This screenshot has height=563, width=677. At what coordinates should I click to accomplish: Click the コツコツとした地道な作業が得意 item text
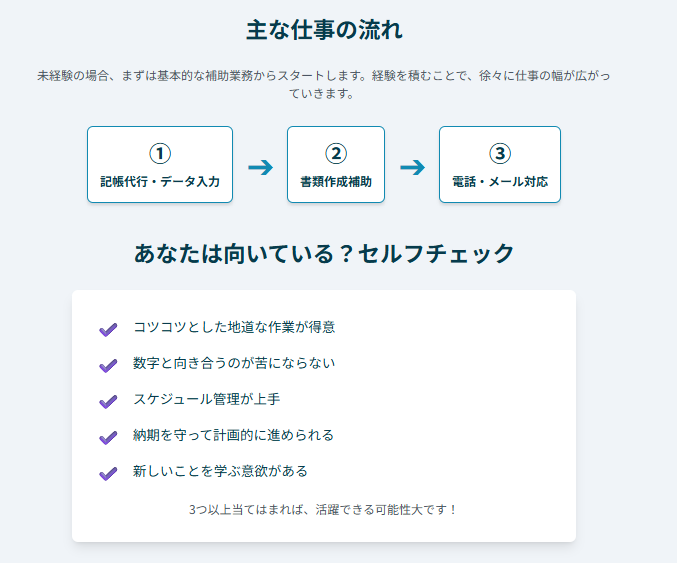click(x=234, y=327)
